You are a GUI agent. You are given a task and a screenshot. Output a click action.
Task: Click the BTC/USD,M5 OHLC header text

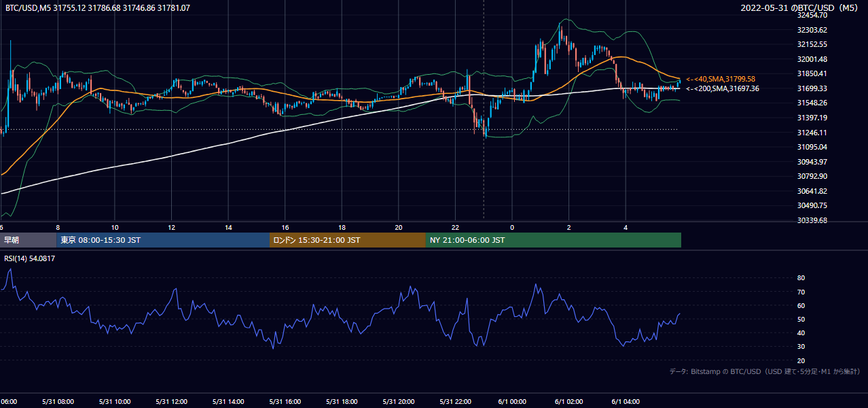pos(98,7)
